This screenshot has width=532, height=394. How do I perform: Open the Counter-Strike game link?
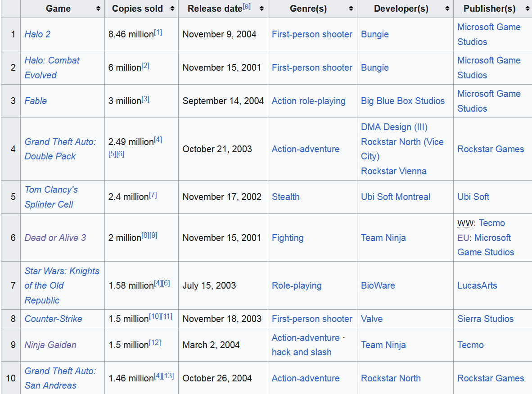coord(53,319)
